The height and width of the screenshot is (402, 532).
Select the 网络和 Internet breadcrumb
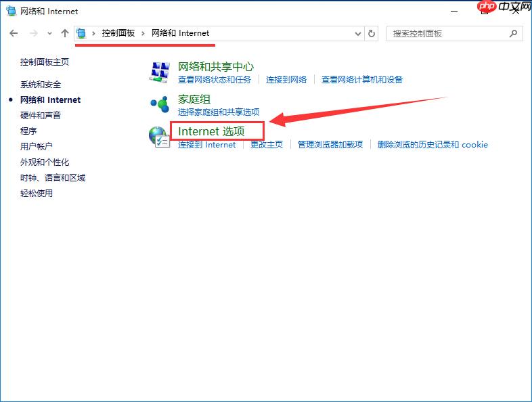point(180,33)
